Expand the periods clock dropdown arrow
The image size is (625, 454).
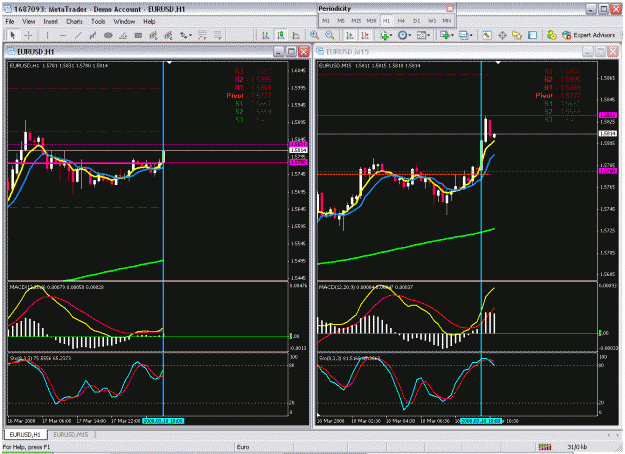[409, 35]
